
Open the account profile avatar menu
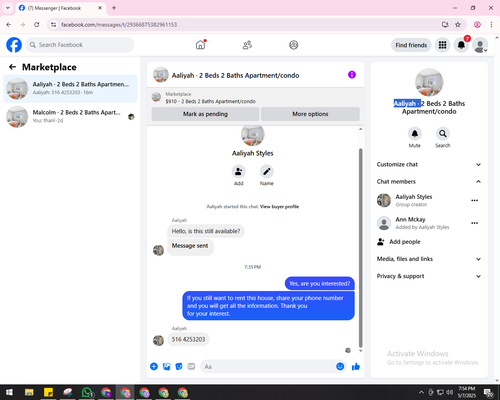coord(480,45)
